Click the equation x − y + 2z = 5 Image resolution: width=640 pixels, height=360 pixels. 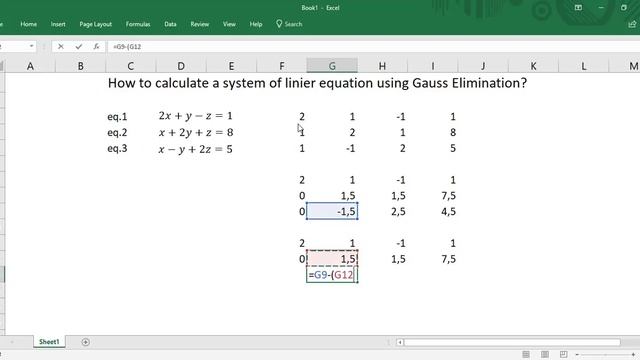tap(196, 149)
